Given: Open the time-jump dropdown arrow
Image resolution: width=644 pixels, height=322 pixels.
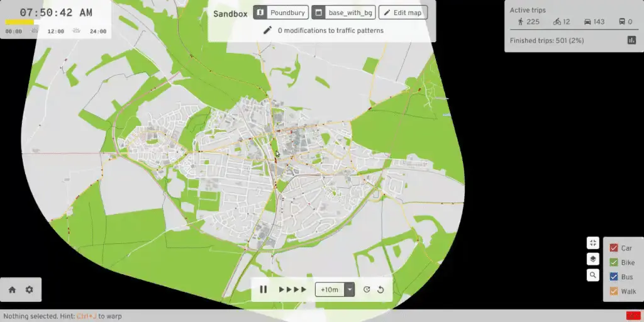Looking at the screenshot, I should point(350,289).
